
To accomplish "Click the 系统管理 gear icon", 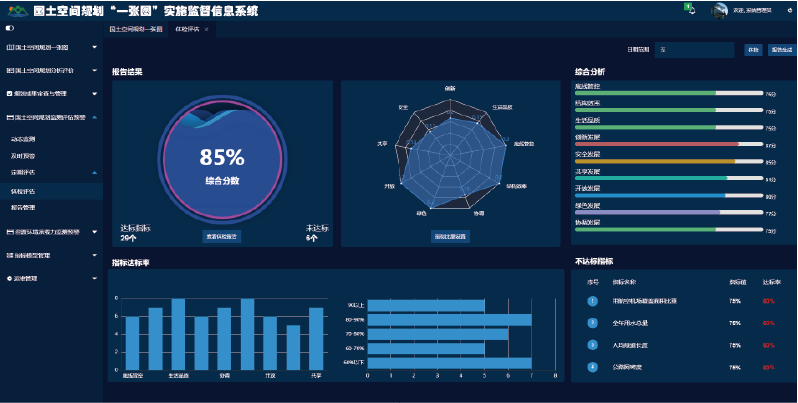I will pos(9,278).
